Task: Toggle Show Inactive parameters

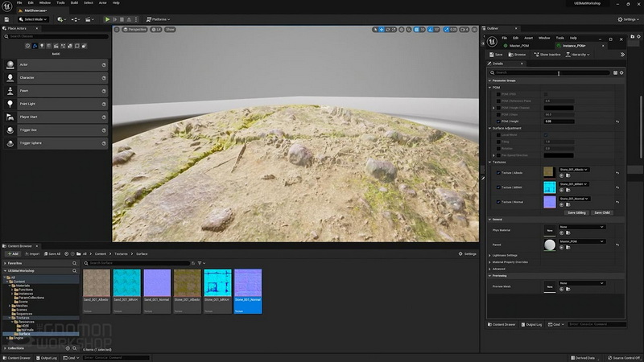Action: click(547, 55)
